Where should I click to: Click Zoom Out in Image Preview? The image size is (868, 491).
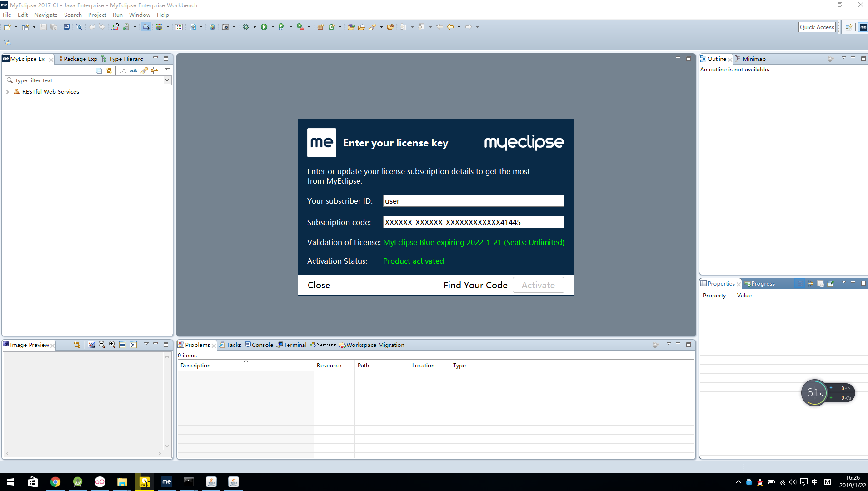point(102,345)
